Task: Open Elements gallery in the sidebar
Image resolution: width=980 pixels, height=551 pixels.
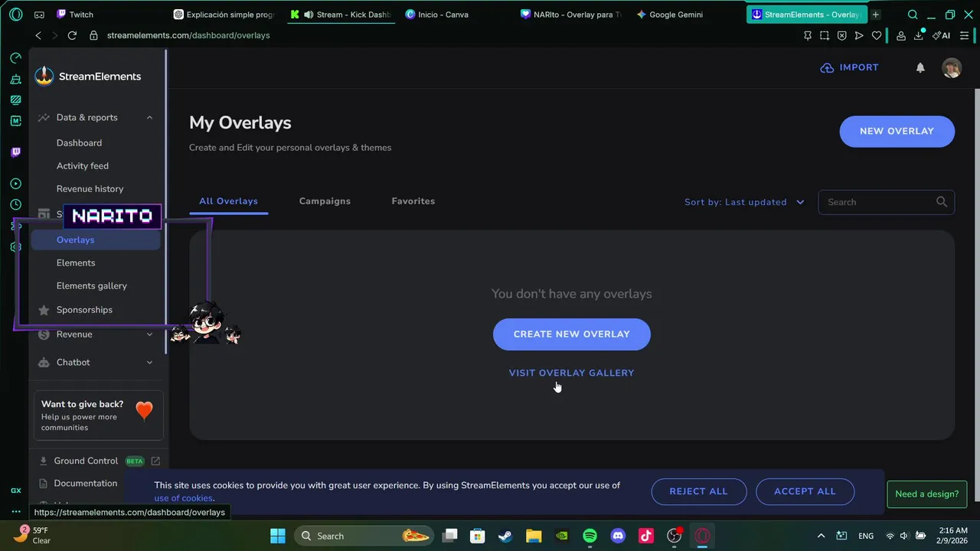Action: click(92, 285)
